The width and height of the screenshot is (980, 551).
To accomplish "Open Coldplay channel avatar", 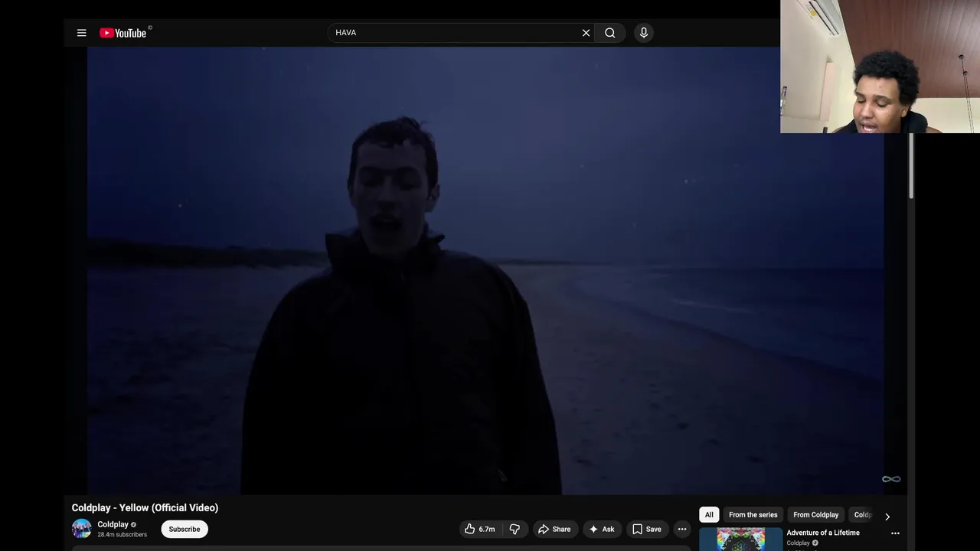I will (81, 529).
